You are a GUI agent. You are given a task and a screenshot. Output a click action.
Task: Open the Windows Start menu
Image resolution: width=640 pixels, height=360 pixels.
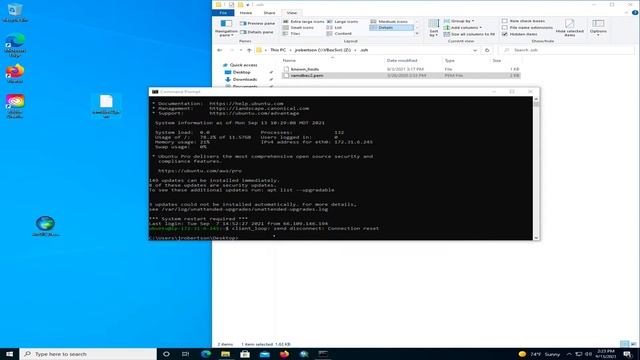point(9,354)
